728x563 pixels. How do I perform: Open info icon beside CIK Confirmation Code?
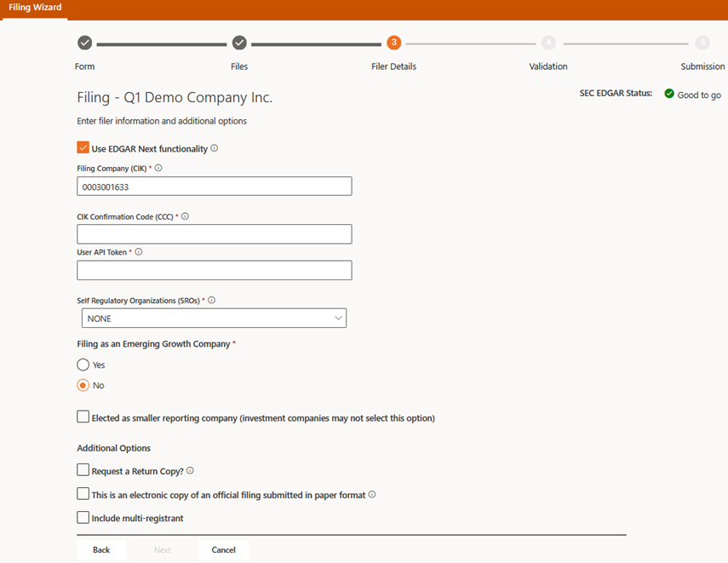point(185,216)
